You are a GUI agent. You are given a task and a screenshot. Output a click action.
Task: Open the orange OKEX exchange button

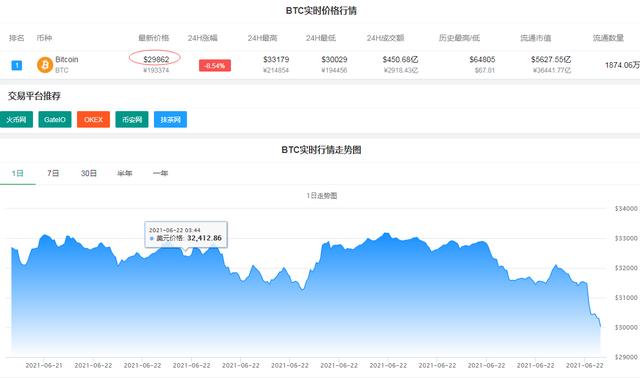pyautogui.click(x=93, y=120)
